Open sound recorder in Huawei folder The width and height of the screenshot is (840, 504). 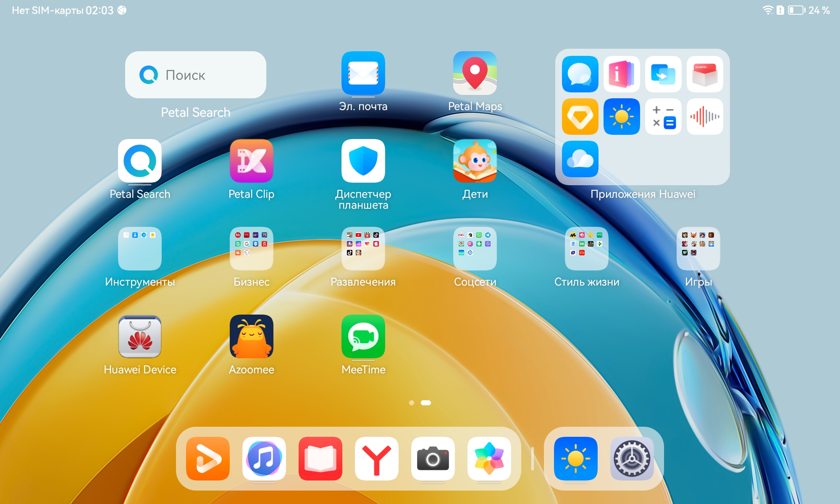tap(705, 117)
